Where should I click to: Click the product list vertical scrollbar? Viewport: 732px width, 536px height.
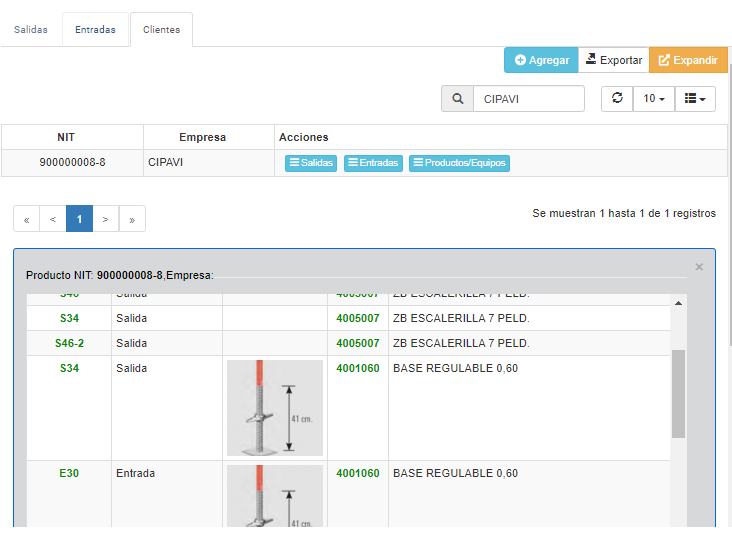coord(678,393)
